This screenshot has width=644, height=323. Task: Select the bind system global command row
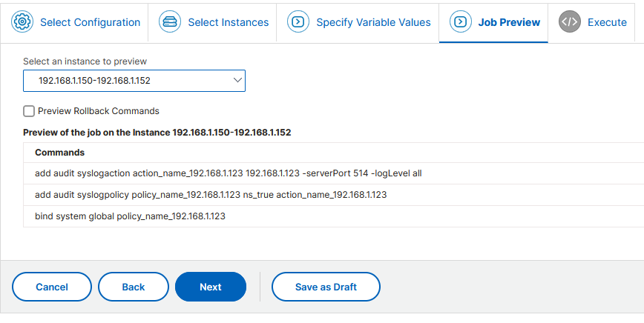click(334, 216)
